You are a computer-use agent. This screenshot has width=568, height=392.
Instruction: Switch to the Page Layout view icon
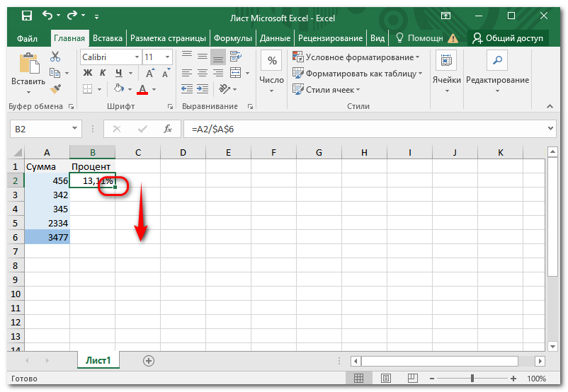coord(386,379)
